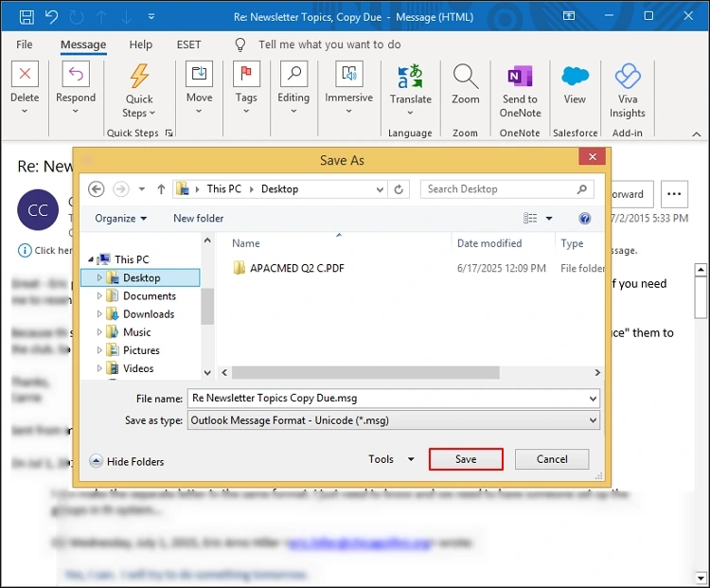The image size is (710, 588).
Task: Click the Save button
Action: 466,459
